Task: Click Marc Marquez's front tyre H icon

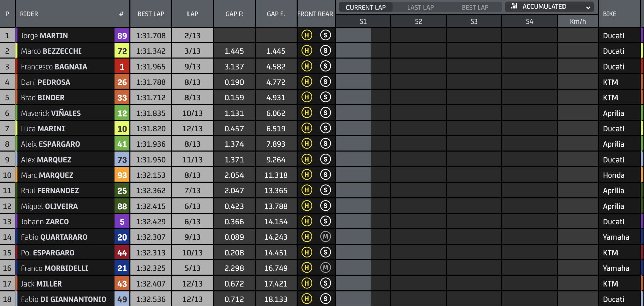Action: [x=307, y=175]
